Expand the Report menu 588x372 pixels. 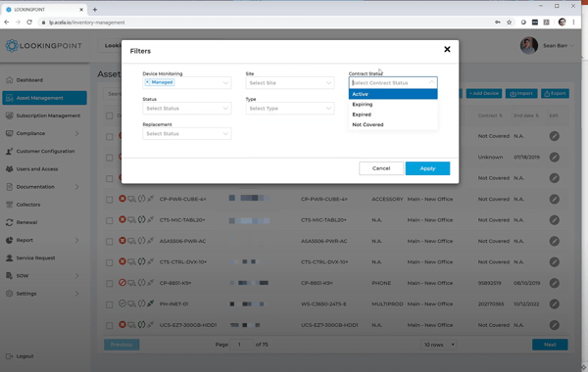click(x=42, y=240)
